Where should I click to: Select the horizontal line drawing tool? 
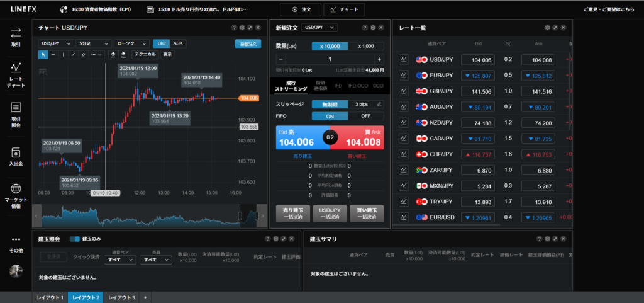(53, 54)
